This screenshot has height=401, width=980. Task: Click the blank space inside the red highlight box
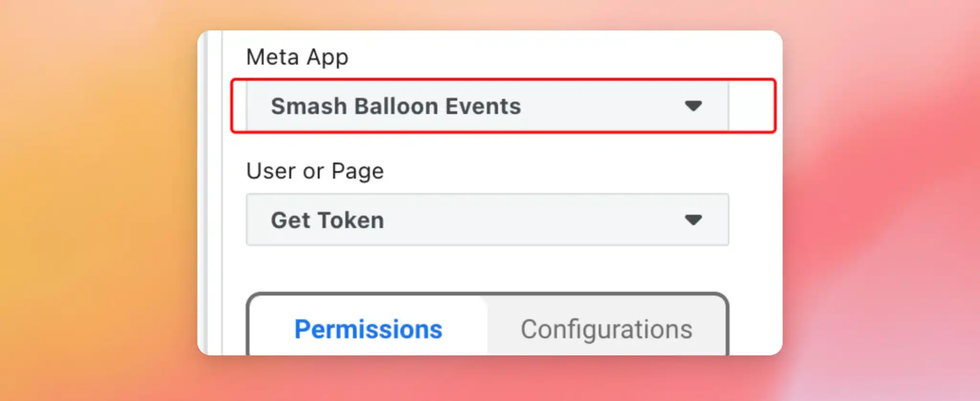point(751,106)
